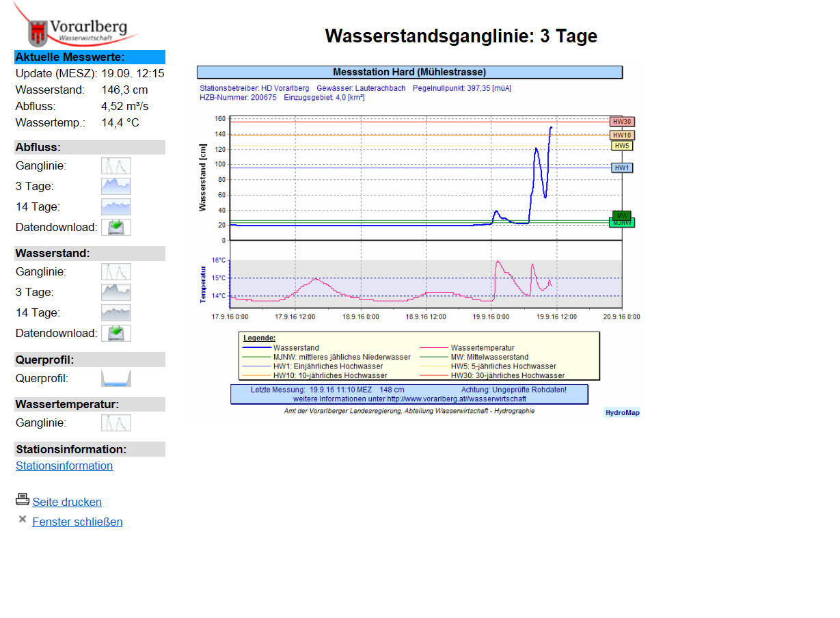Screen dimensions: 840x618
Task: Click the Wasserstand [cm] axis label
Action: [x=203, y=177]
